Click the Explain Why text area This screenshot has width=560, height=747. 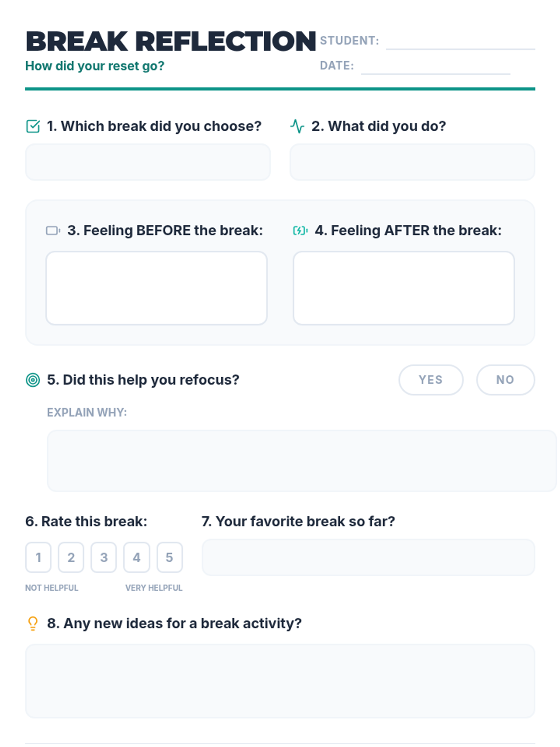pyautogui.click(x=301, y=461)
